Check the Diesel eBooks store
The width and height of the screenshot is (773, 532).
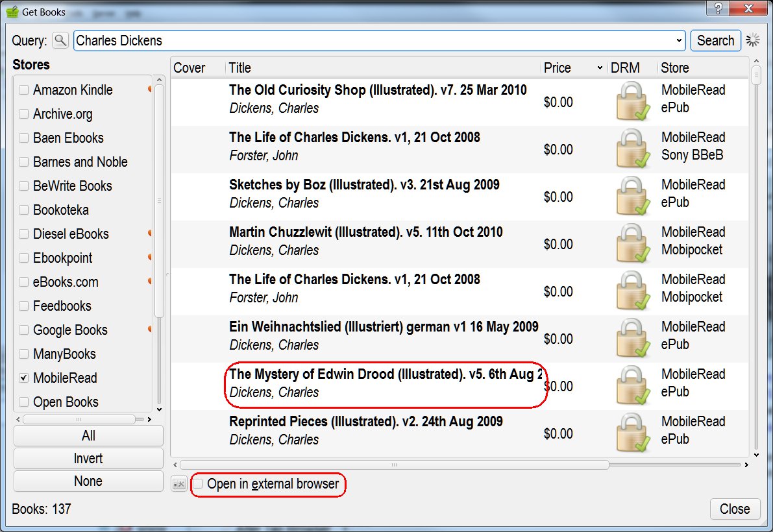pyautogui.click(x=23, y=234)
